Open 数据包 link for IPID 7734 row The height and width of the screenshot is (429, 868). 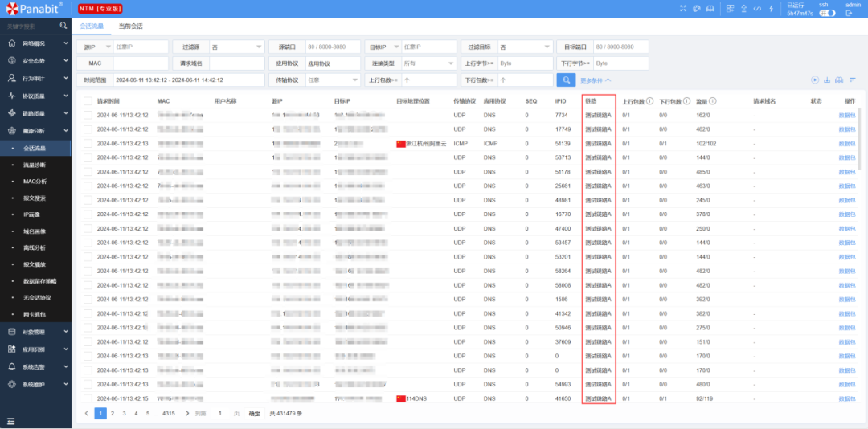847,115
